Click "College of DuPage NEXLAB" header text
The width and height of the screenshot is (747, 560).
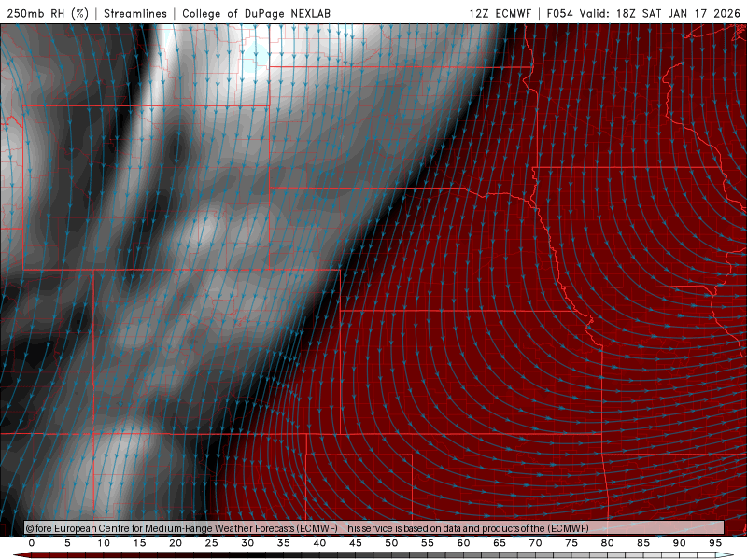pyautogui.click(x=256, y=13)
